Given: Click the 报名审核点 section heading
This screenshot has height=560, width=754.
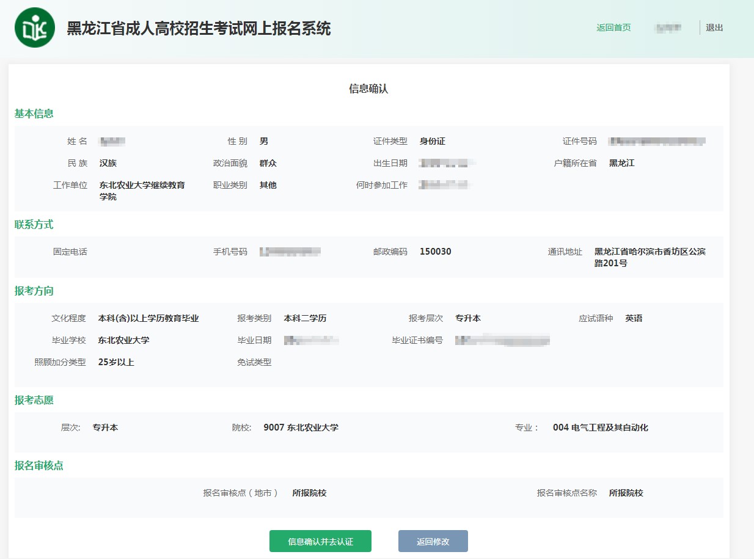Looking at the screenshot, I should tap(39, 466).
